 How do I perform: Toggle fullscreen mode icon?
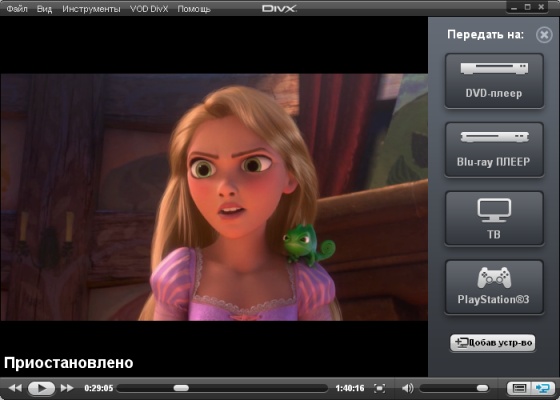click(x=379, y=388)
